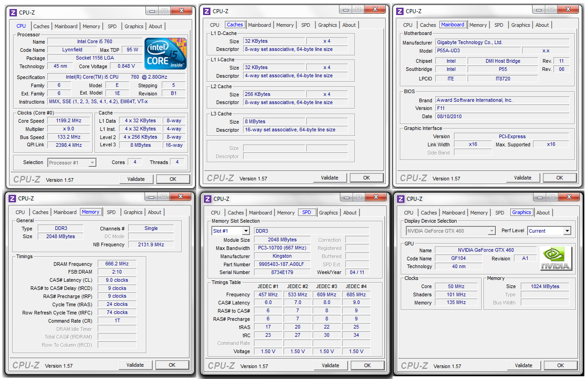Click the CPU-Z title icon of the GPU details window
This screenshot has height=379, width=588.
point(401,199)
